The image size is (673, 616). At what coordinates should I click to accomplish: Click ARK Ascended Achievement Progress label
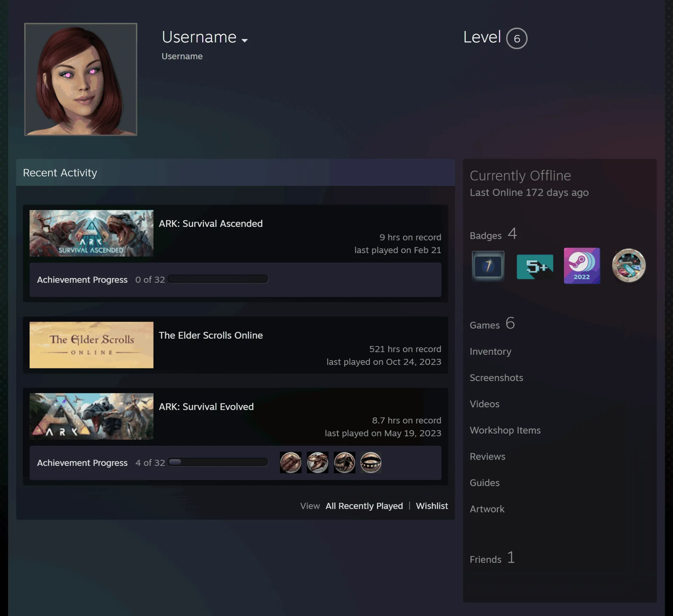[x=82, y=280]
